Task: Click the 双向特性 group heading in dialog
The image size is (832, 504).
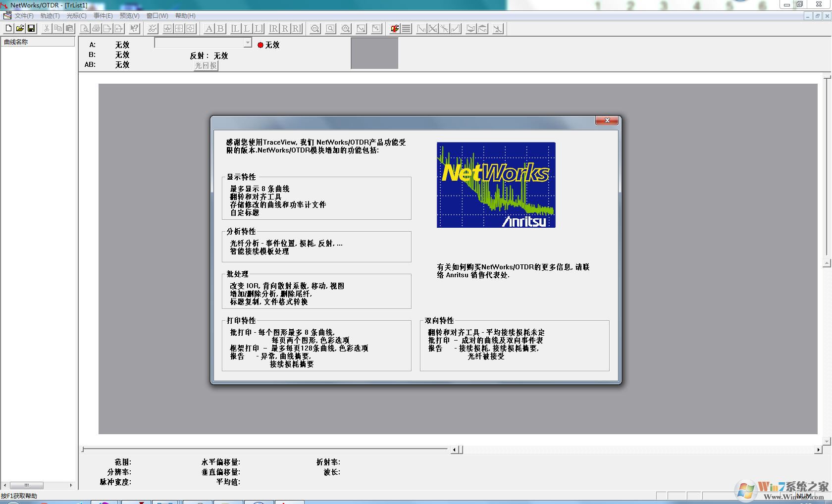Action: [439, 320]
